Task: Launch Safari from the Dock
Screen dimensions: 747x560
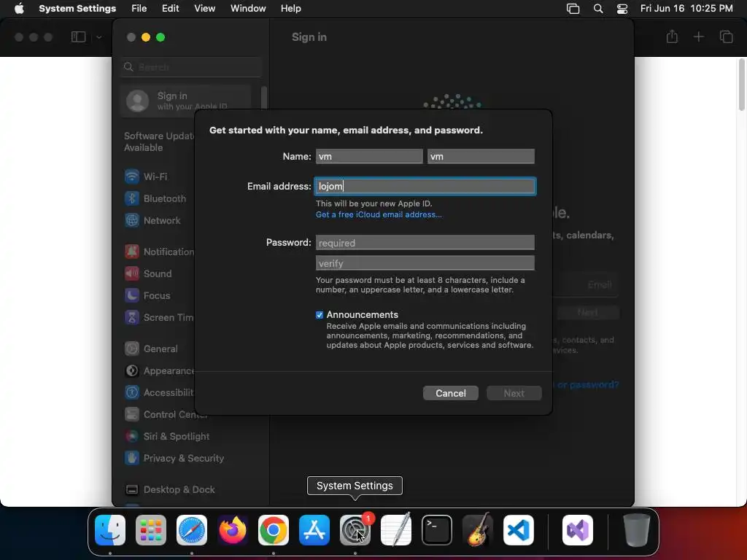Action: 192,530
